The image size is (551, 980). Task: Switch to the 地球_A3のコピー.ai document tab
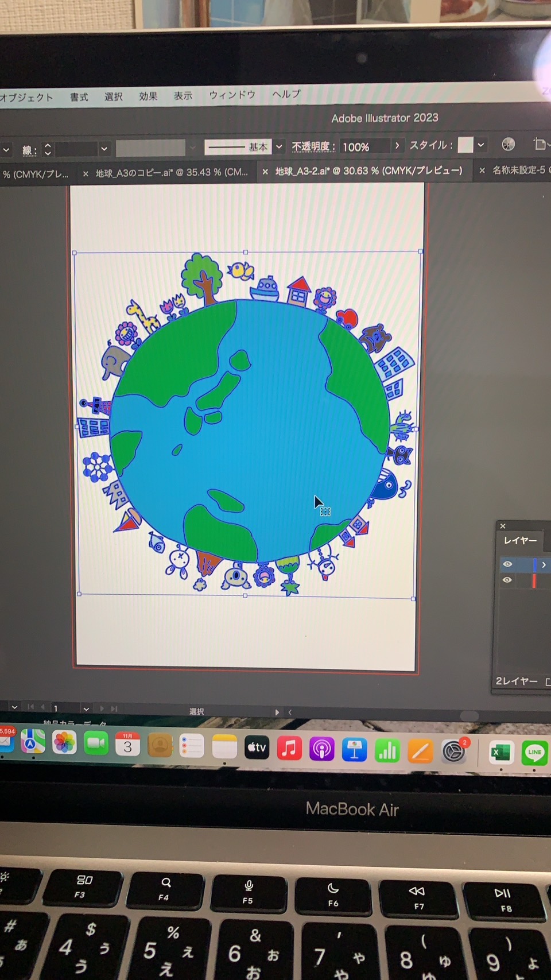click(x=172, y=172)
